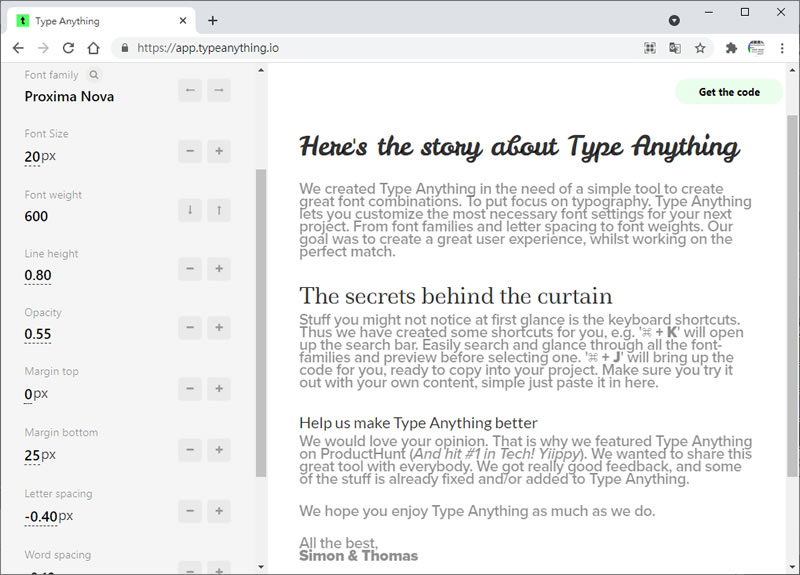Image resolution: width=800 pixels, height=575 pixels.
Task: Click the font family search magnifier icon
Action: [x=94, y=75]
